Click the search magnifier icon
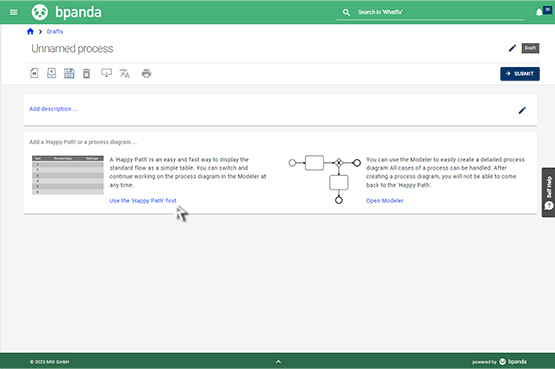 [x=346, y=12]
